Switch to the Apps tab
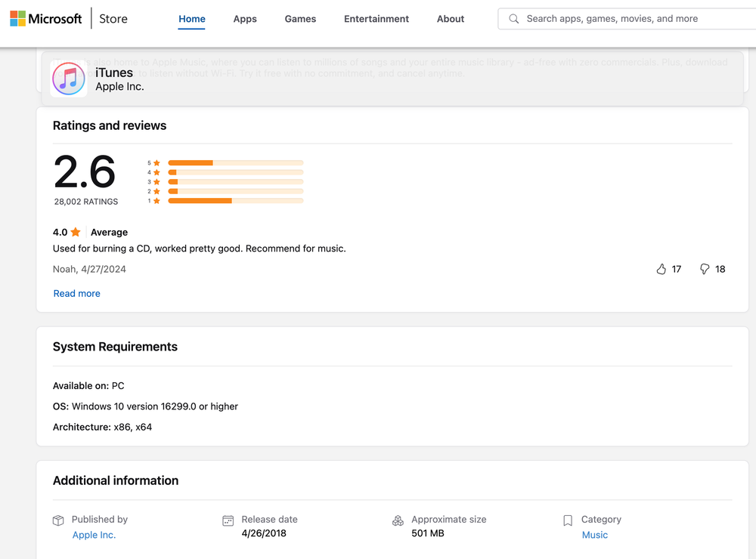 [245, 19]
